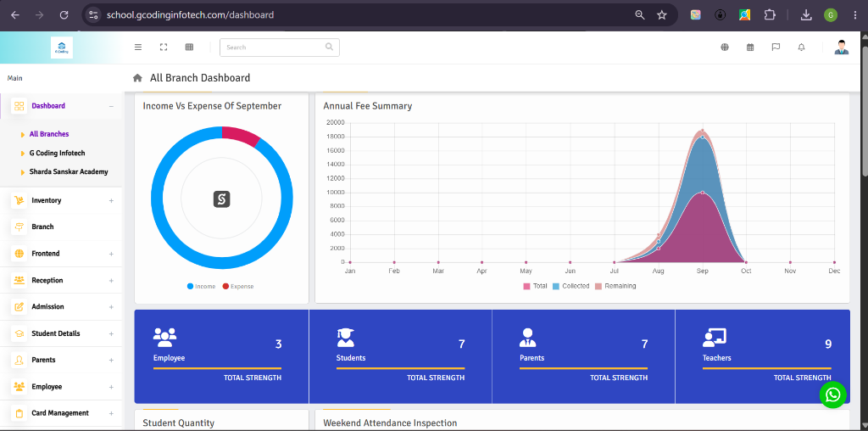Toggle the Income legend in the donut chart

[202, 287]
